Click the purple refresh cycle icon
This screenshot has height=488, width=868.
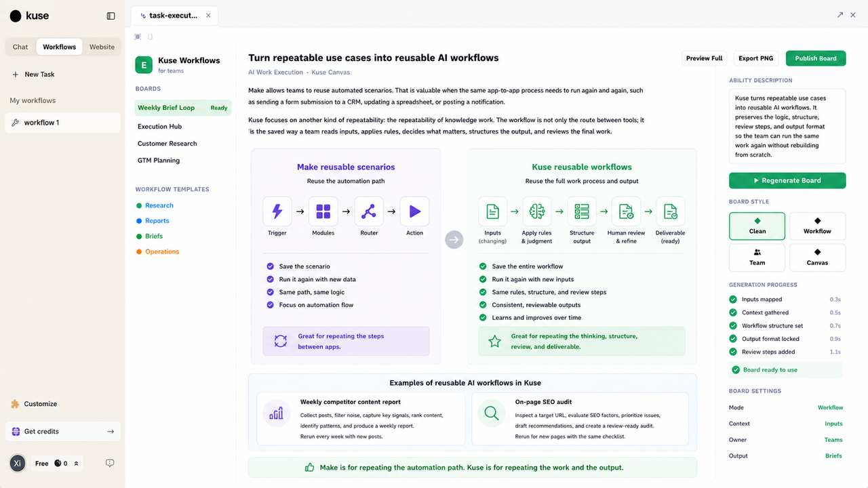click(x=281, y=341)
